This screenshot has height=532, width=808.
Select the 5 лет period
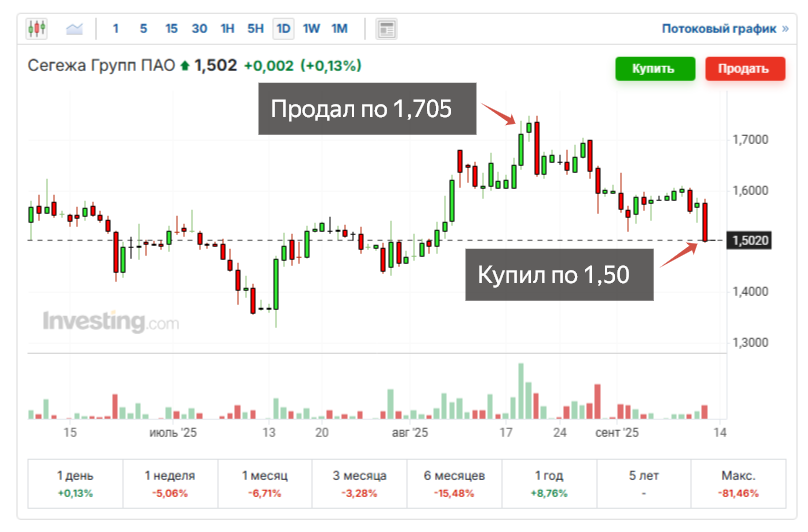[x=644, y=484]
